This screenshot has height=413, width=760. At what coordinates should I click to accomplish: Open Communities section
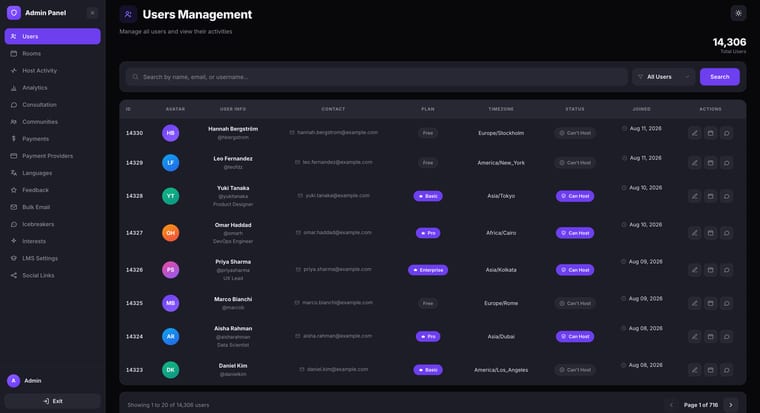point(52,122)
